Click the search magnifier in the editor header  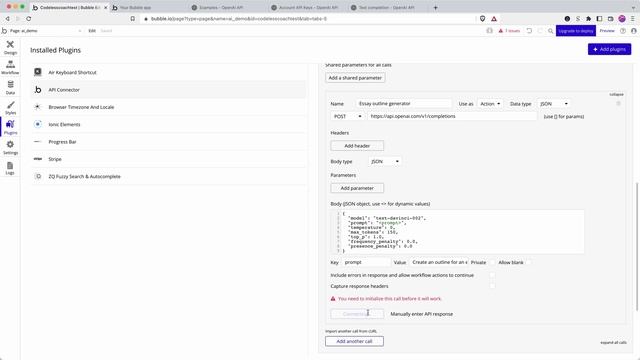(x=551, y=31)
